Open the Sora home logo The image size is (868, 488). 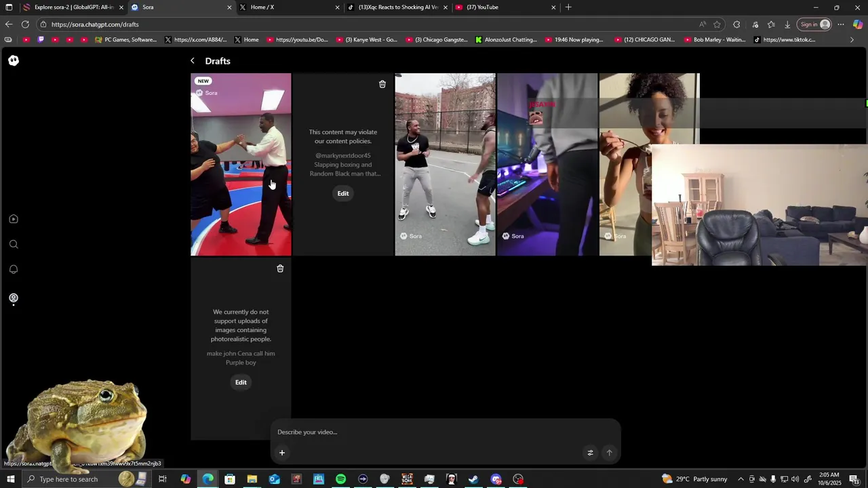point(14,60)
